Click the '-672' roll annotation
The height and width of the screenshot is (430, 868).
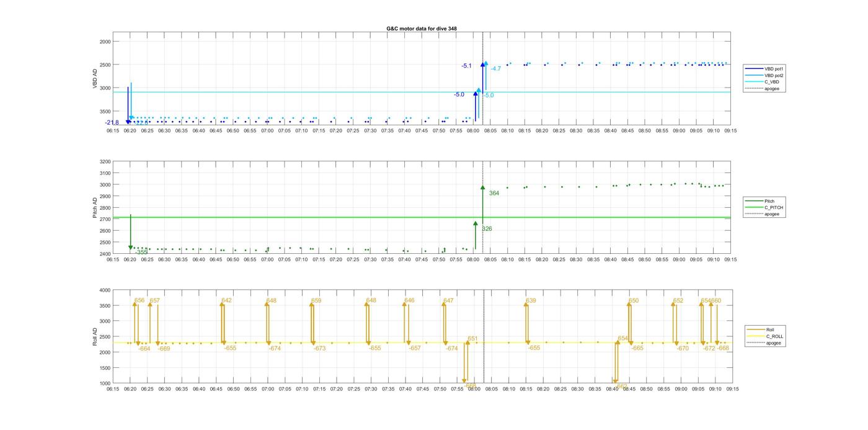tap(709, 349)
